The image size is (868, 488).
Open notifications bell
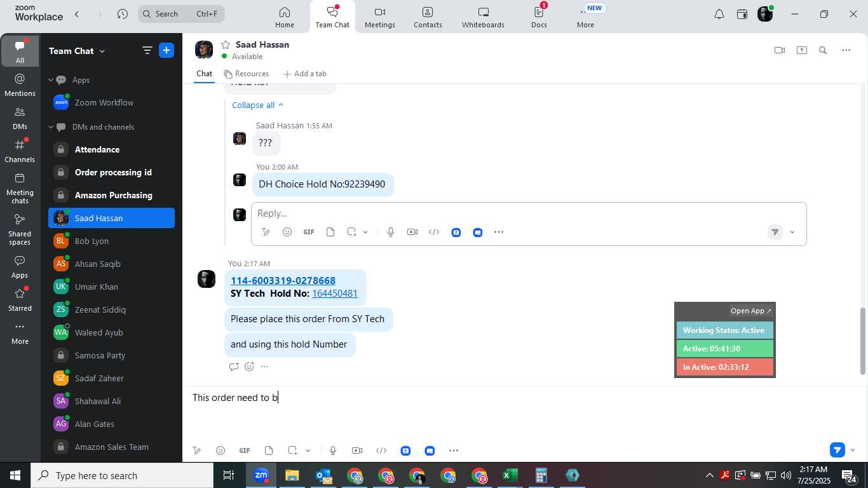tap(719, 14)
